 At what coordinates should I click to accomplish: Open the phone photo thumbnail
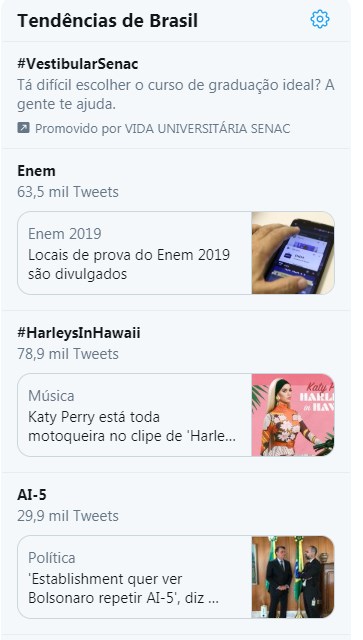[x=293, y=253]
